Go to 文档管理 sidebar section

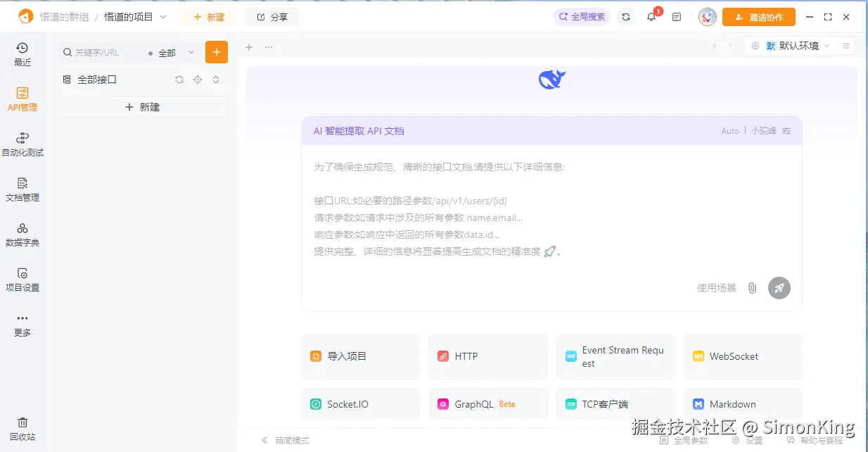click(23, 189)
